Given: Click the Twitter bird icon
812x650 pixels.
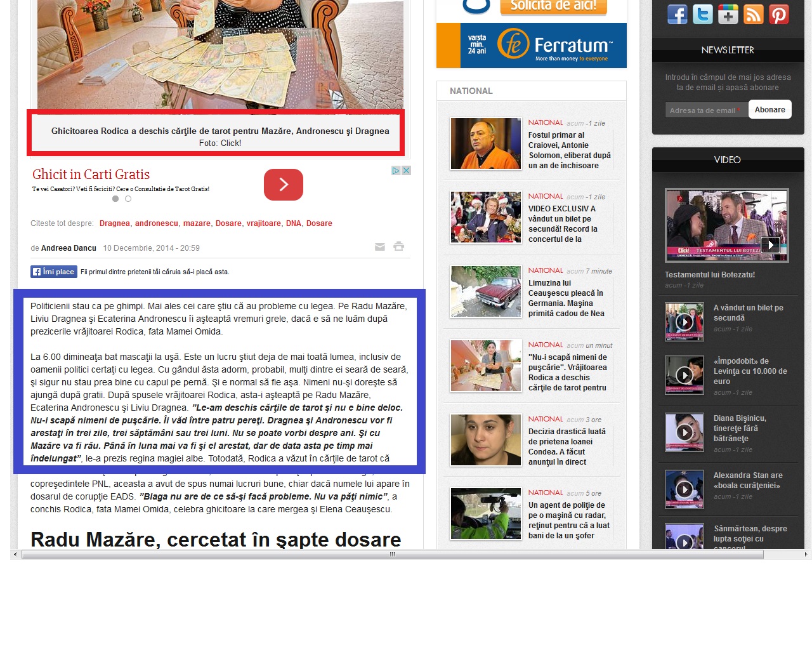Looking at the screenshot, I should [x=702, y=14].
